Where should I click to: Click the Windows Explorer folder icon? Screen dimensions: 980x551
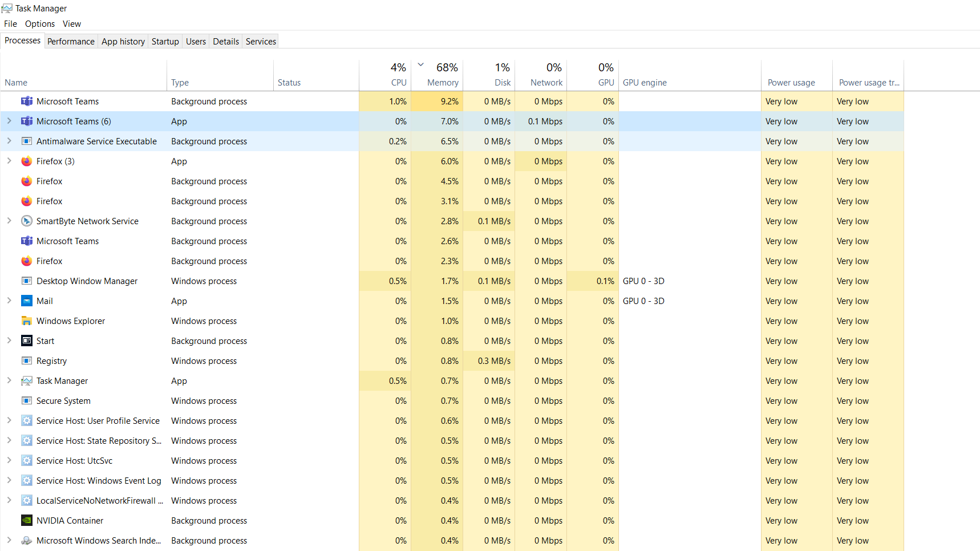click(x=27, y=321)
